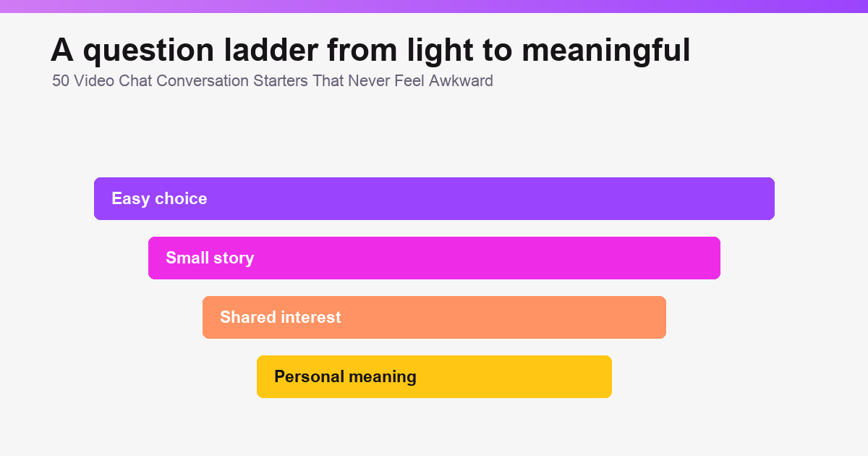
Task: Select the yellow Personal meaning bar
Action: 434,376
